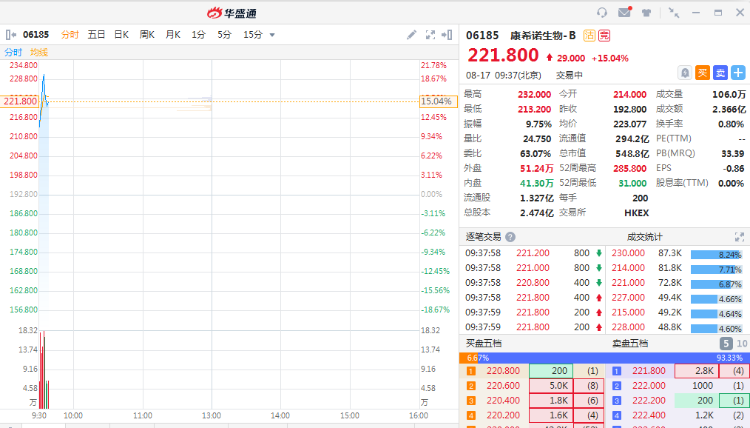Click the price alert bell icon

click(685, 73)
